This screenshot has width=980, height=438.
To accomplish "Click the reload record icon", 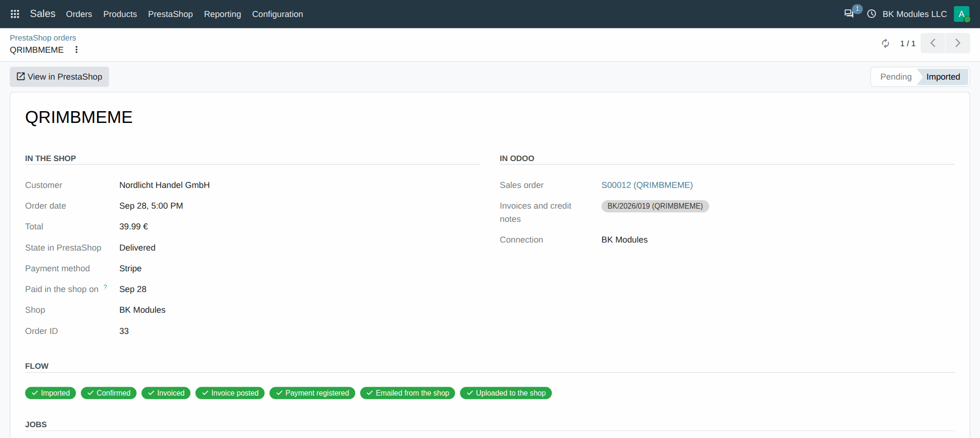I will click(885, 43).
